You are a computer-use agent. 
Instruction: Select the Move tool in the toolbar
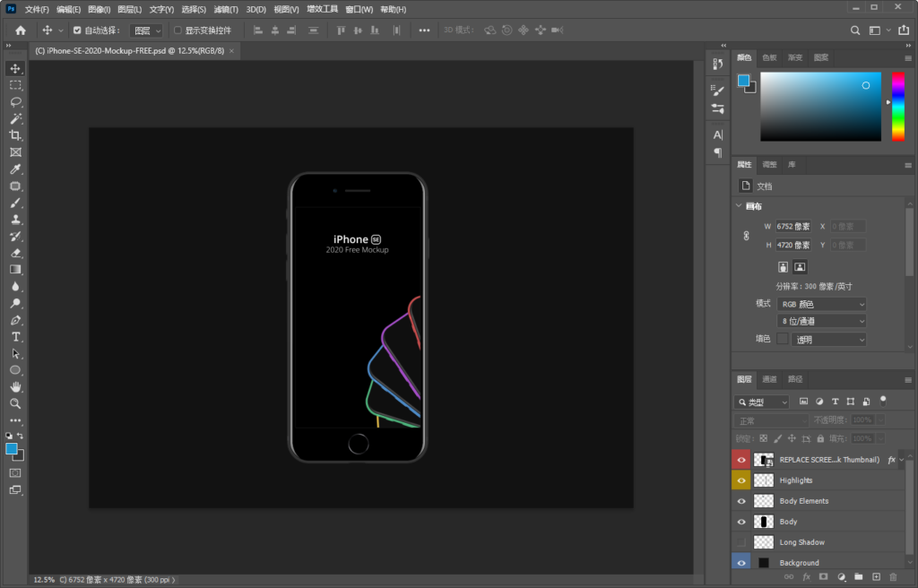click(x=15, y=68)
